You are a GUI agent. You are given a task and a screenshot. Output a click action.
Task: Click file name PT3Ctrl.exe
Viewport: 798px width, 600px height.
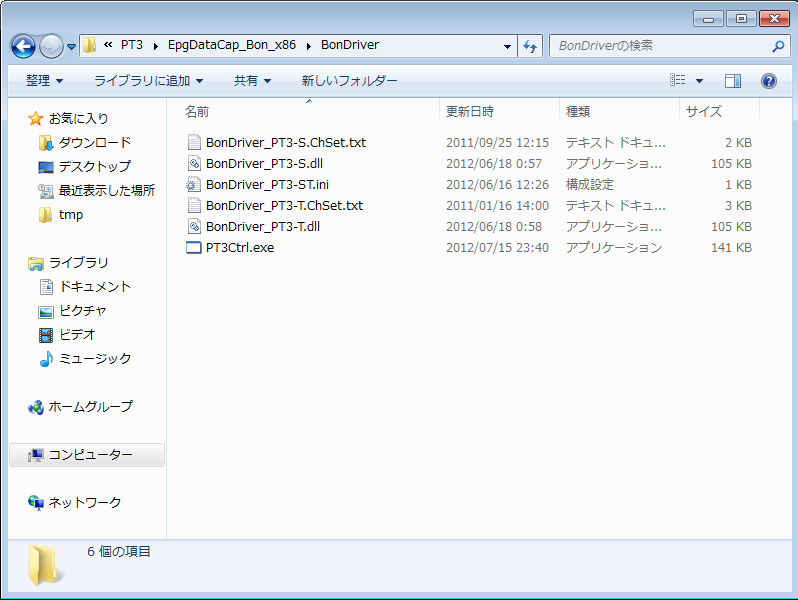click(x=240, y=247)
